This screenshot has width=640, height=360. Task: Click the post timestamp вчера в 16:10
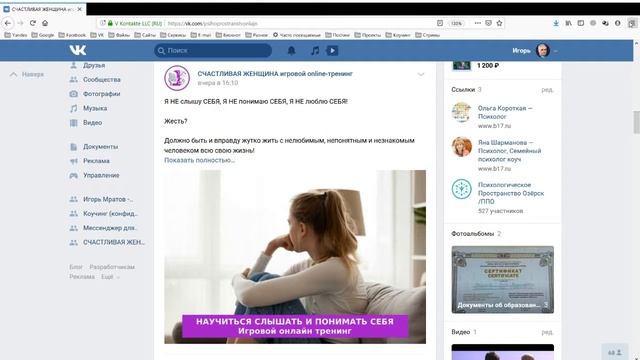tap(218, 83)
